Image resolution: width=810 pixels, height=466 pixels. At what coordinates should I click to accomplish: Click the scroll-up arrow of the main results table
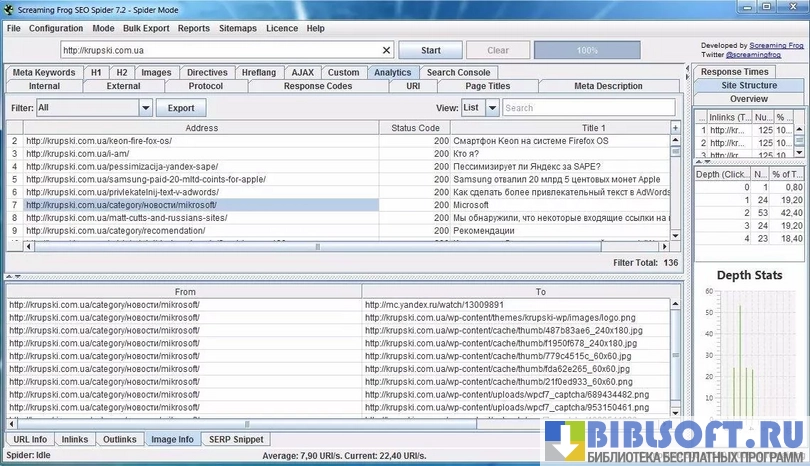[674, 142]
